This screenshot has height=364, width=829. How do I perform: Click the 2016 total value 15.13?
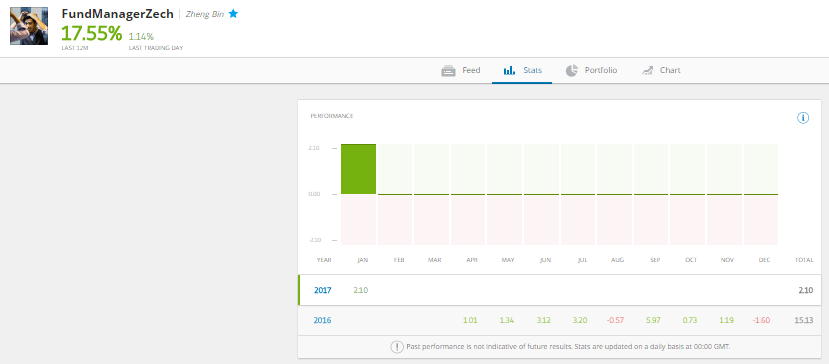[804, 320]
